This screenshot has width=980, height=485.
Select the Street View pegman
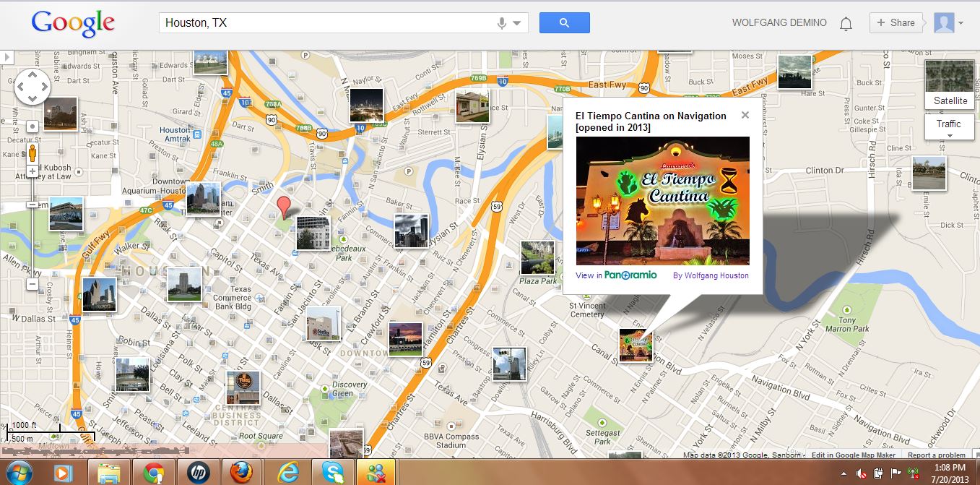(32, 153)
